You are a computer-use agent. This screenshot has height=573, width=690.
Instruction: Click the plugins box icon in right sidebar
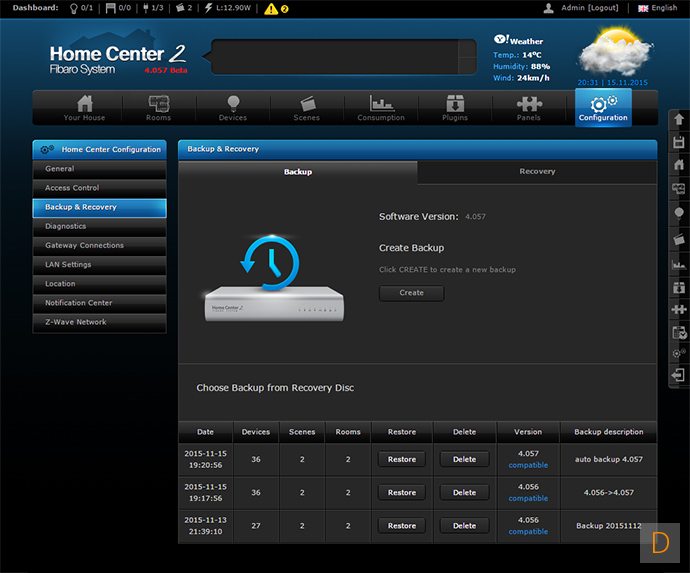point(679,287)
